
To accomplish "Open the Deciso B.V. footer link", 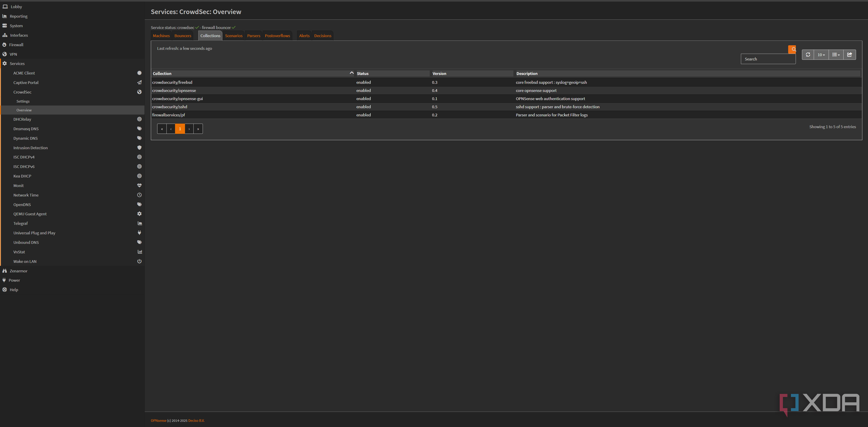I will 196,421.
